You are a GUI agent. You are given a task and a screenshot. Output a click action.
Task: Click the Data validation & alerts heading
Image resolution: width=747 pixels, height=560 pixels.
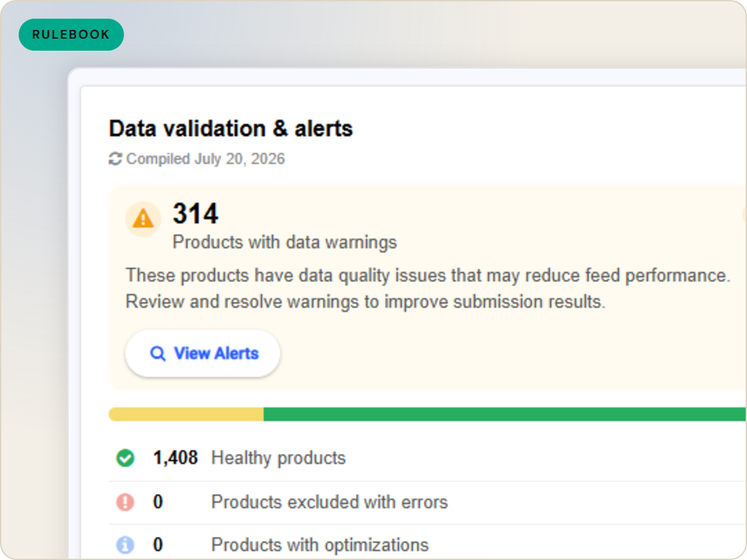click(231, 129)
